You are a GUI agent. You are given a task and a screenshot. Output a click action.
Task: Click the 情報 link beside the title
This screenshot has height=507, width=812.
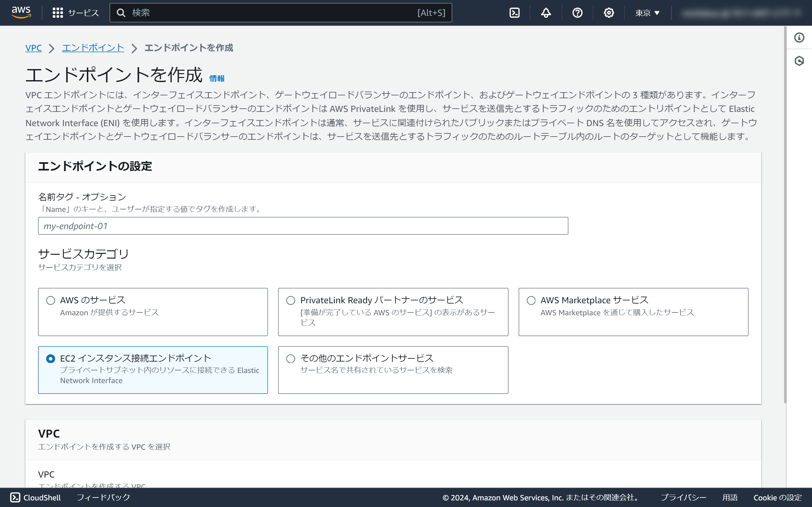[x=217, y=79]
